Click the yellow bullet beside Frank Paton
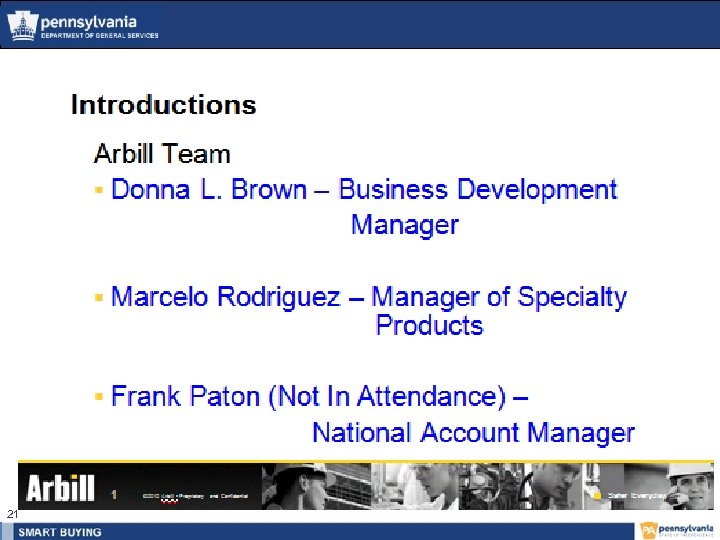 click(99, 396)
